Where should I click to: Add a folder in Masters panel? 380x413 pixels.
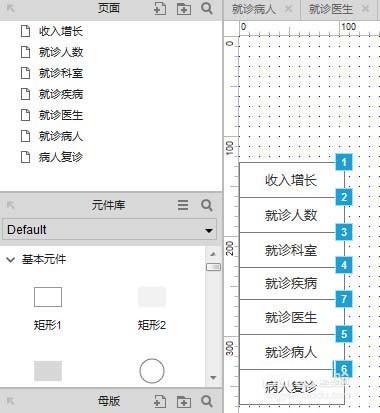[184, 401]
